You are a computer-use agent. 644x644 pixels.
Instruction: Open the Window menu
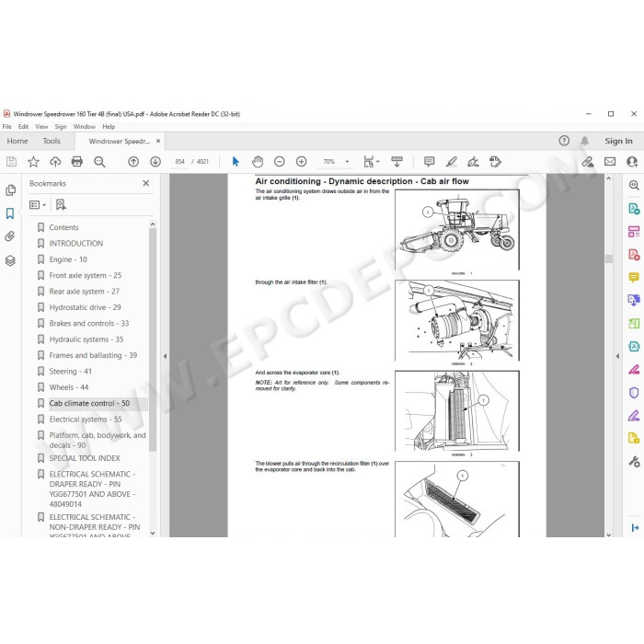85,127
